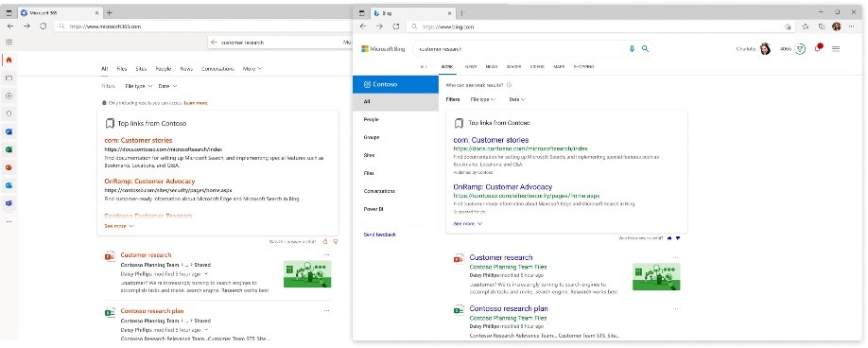This screenshot has height=348, width=868.
Task: Open My Content folder icon in Microsoft 365 sidebar
Action: [x=9, y=78]
